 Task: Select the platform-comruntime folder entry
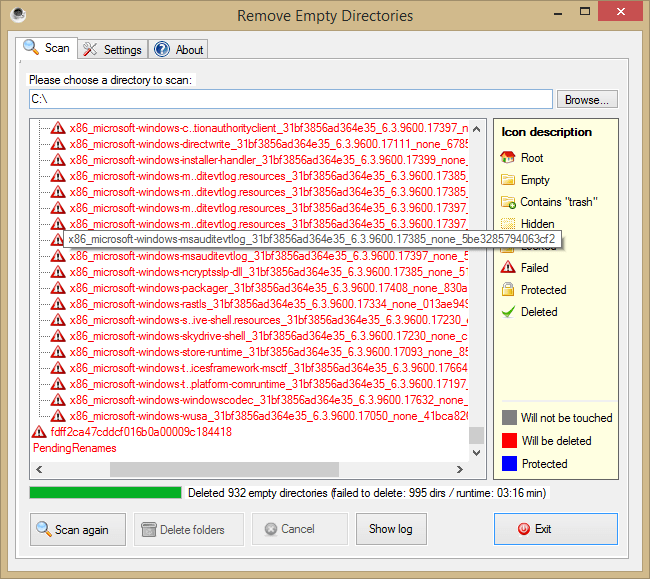(269, 384)
